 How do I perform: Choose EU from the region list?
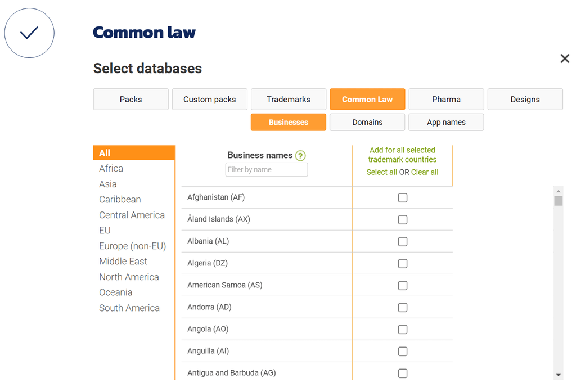[x=104, y=230]
